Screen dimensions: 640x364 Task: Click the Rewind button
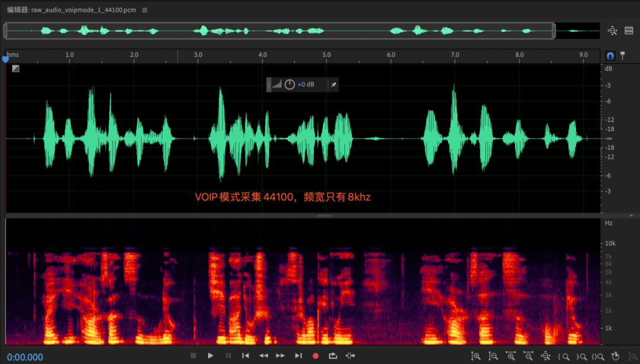(263, 356)
